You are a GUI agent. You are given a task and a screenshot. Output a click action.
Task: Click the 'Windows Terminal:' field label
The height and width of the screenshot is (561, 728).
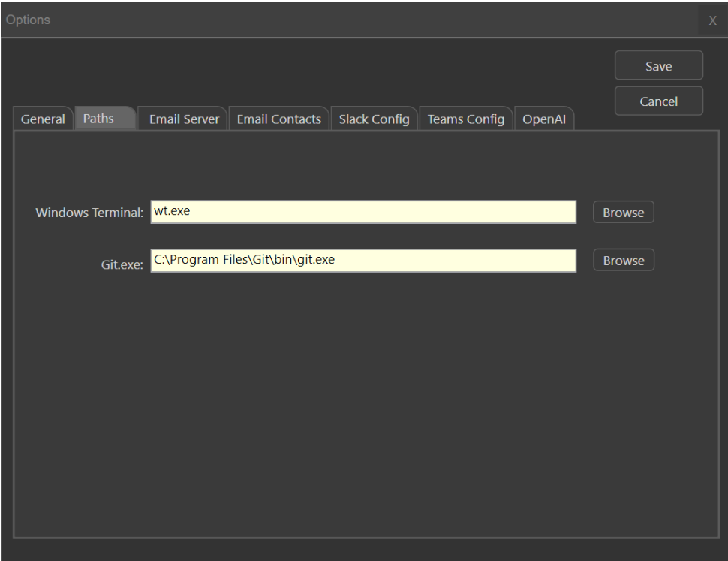(x=89, y=213)
